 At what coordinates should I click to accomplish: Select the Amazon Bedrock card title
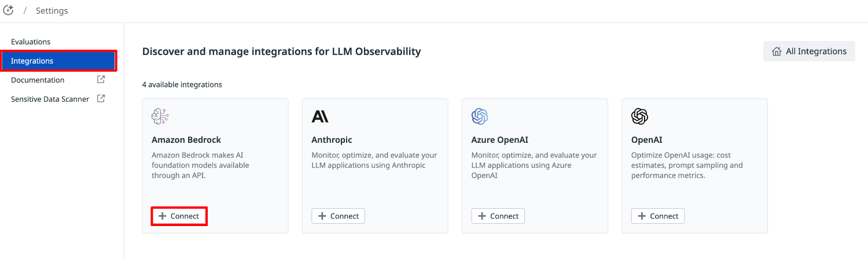[186, 140]
